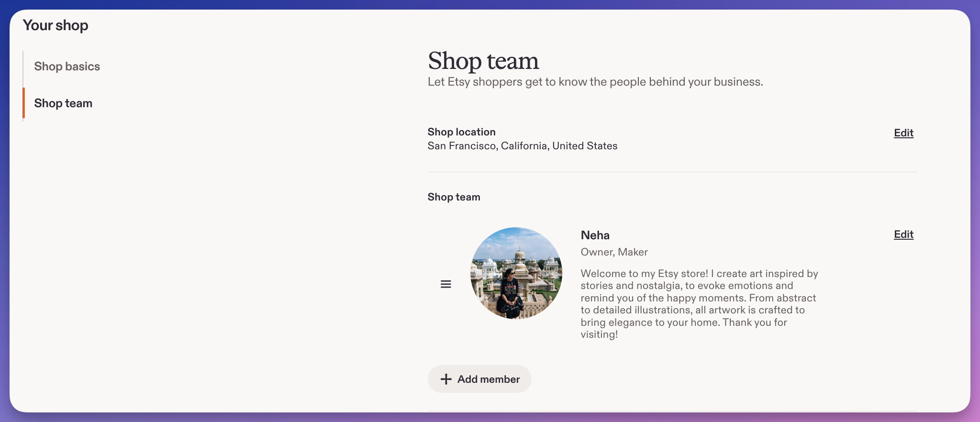Click the plus icon in Add member
This screenshot has height=422, width=980.
[446, 379]
